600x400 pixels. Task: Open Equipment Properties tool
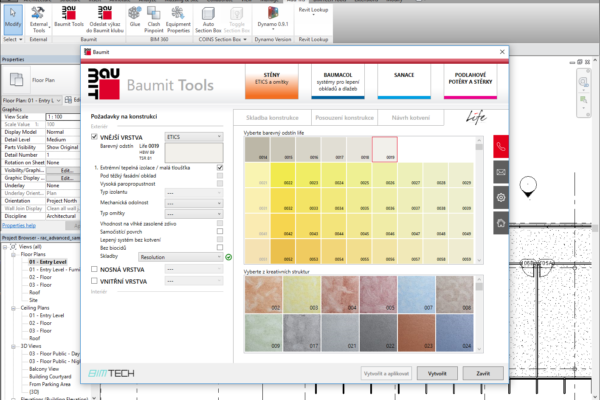coord(178,20)
